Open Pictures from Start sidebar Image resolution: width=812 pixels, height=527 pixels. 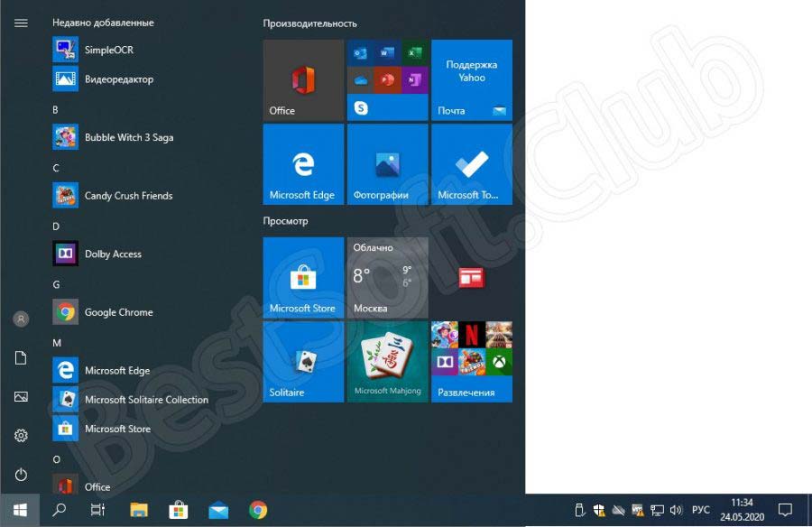pyautogui.click(x=21, y=397)
